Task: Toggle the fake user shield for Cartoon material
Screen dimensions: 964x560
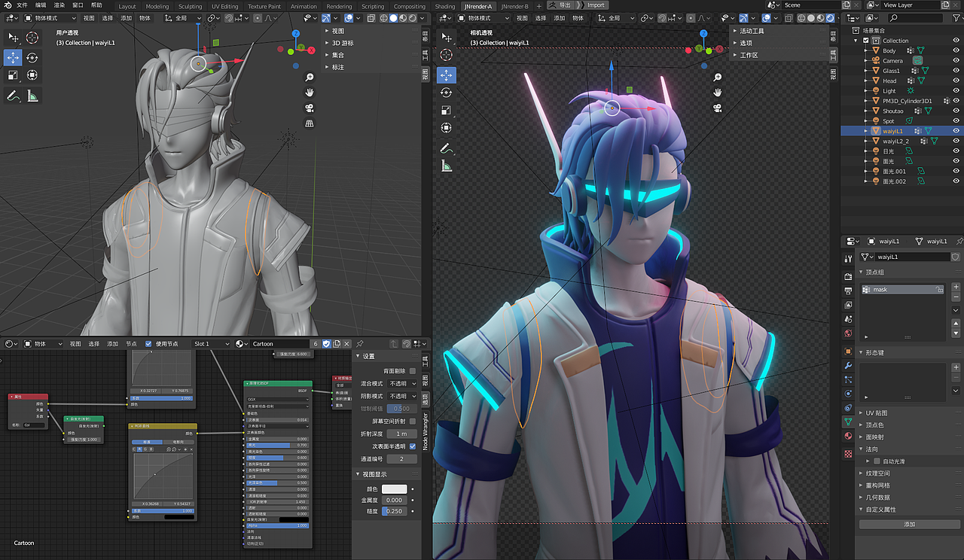Action: 326,344
